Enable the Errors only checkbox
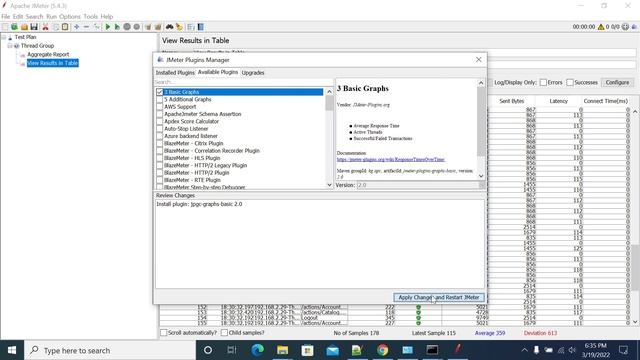 click(x=543, y=82)
